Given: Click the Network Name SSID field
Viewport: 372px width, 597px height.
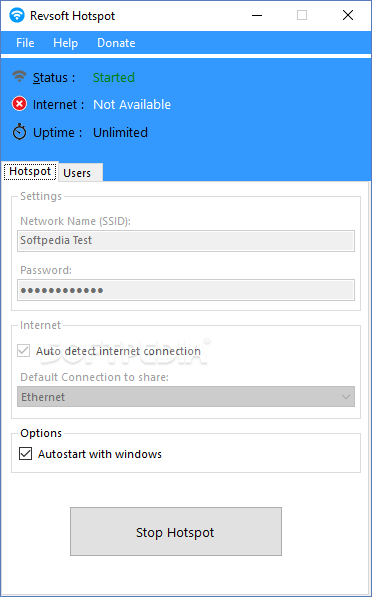Looking at the screenshot, I should coord(186,241).
